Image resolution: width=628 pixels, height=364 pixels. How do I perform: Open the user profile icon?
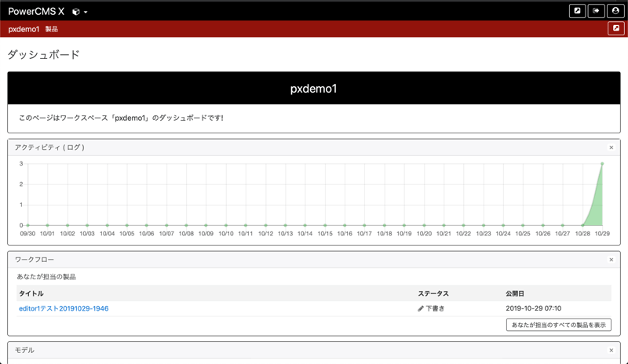click(x=615, y=11)
